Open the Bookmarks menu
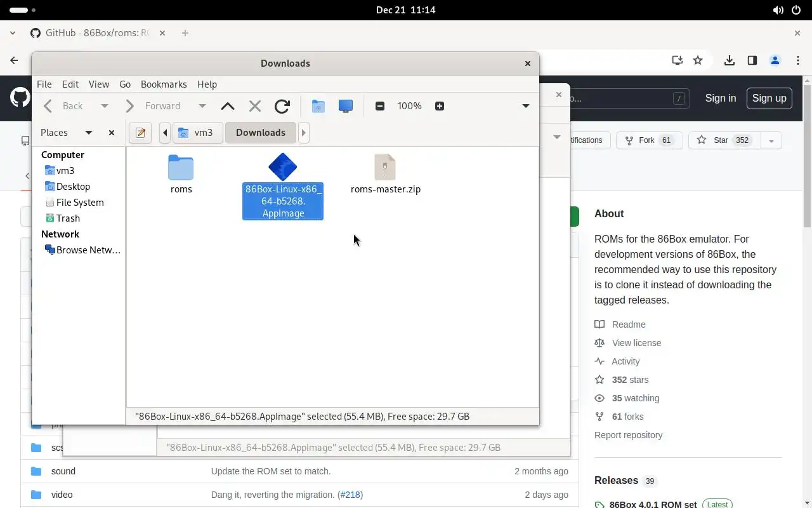The image size is (812, 508). click(164, 84)
